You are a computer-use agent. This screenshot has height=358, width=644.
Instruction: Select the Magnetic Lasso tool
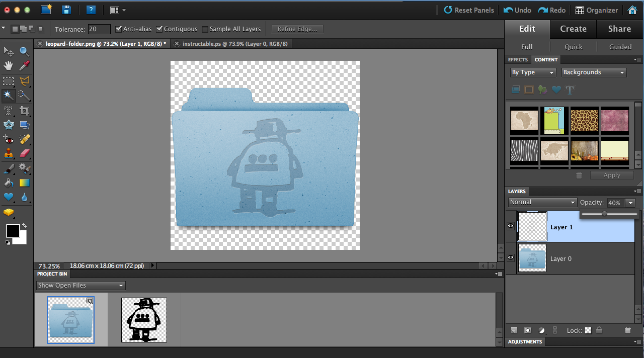click(24, 81)
